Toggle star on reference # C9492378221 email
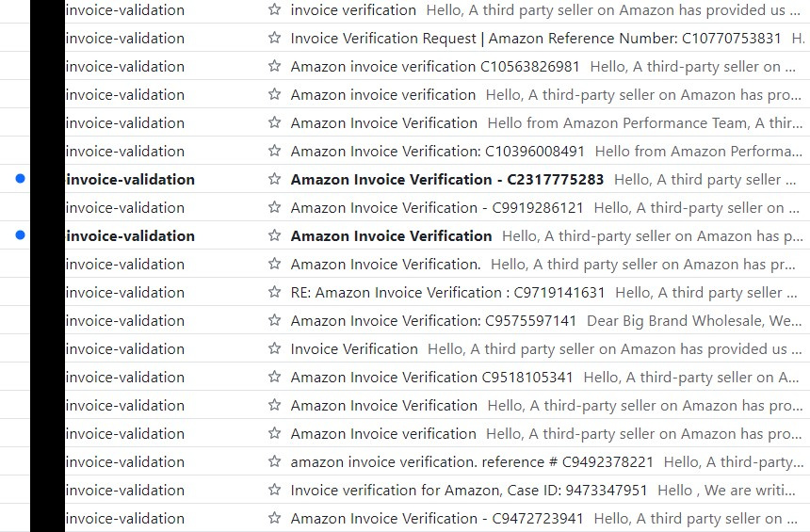The height and width of the screenshot is (532, 810). [274, 462]
